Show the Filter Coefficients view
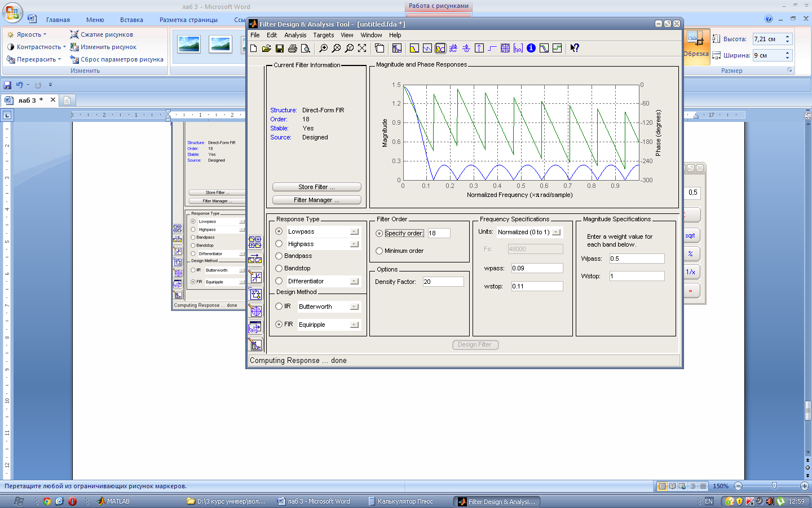812x508 pixels. pos(518,49)
